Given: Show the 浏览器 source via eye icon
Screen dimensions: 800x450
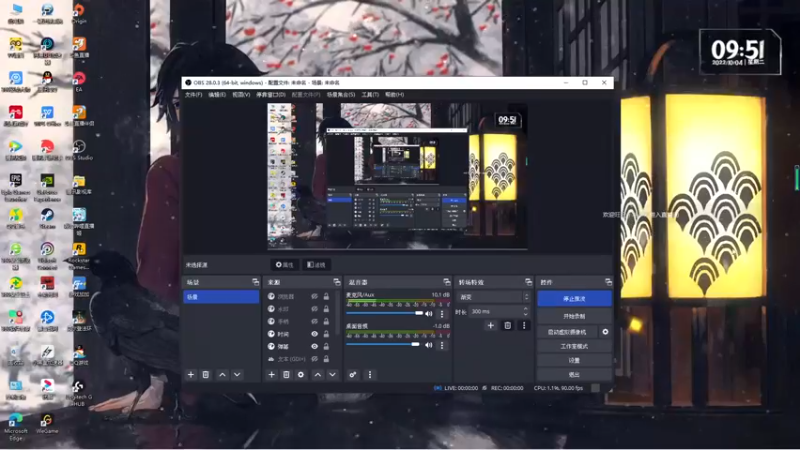Looking at the screenshot, I should tap(314, 296).
